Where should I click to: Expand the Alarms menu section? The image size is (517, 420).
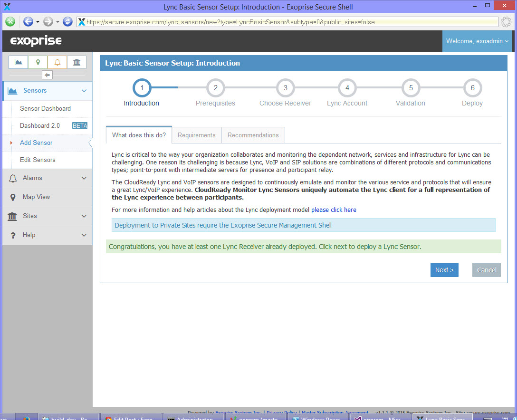click(84, 178)
